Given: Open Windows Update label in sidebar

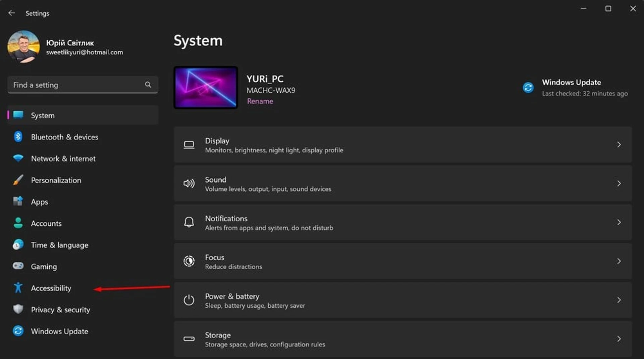Looking at the screenshot, I should click(59, 331).
